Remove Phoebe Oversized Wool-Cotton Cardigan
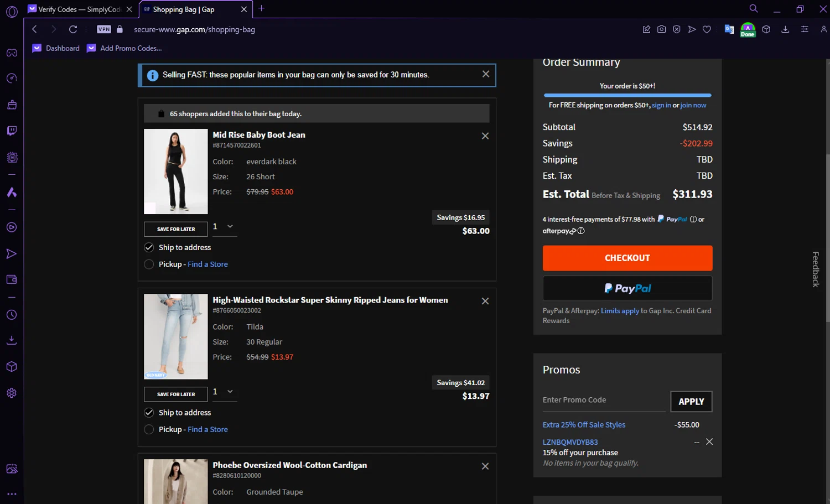This screenshot has height=504, width=830. 485,466
